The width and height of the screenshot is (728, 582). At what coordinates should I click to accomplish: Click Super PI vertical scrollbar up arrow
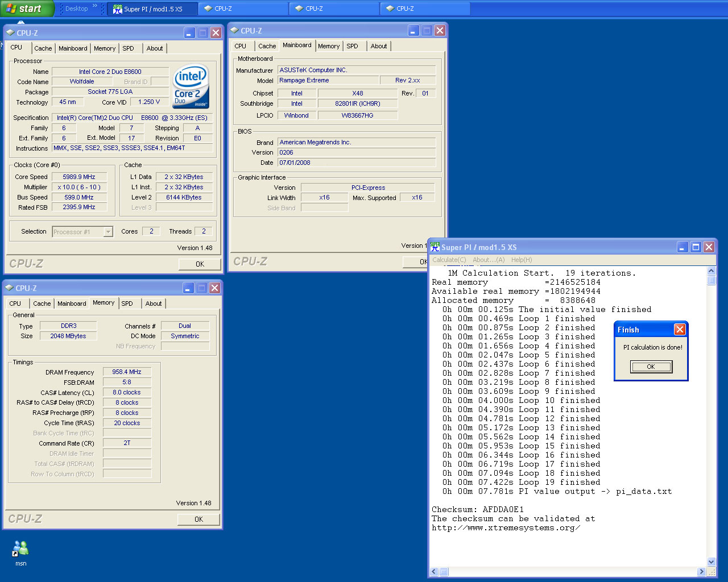coord(712,271)
